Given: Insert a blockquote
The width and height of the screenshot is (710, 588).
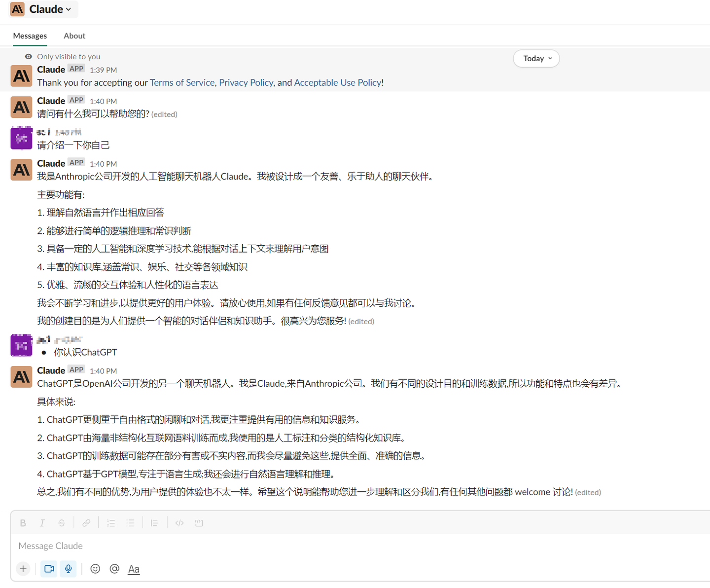Looking at the screenshot, I should pos(154,522).
